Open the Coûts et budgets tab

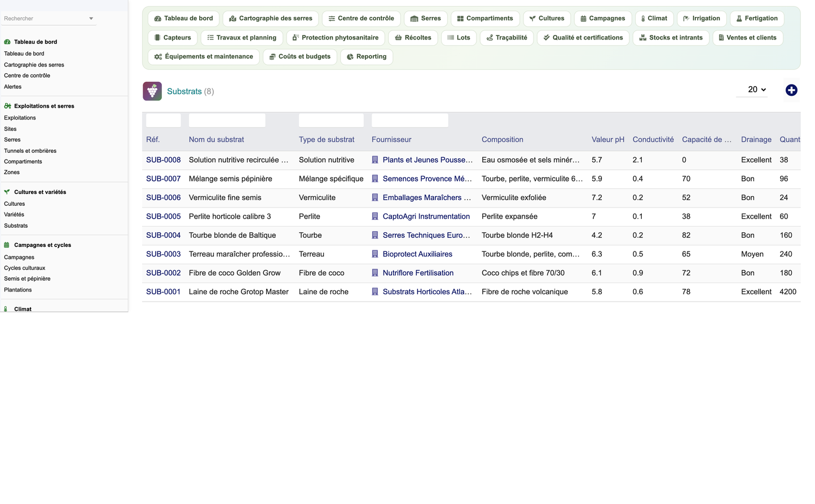[300, 57]
